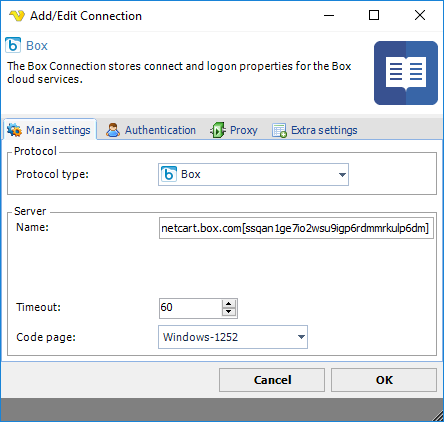
Task: Close the Add/Edit Connection dialog
Action: (420, 15)
